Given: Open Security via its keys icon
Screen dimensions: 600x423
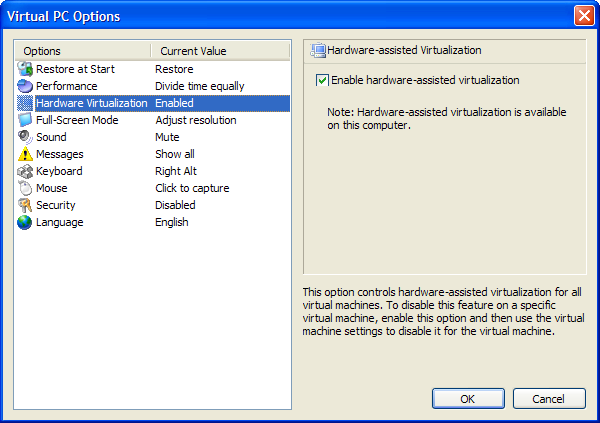Looking at the screenshot, I should pos(25,205).
